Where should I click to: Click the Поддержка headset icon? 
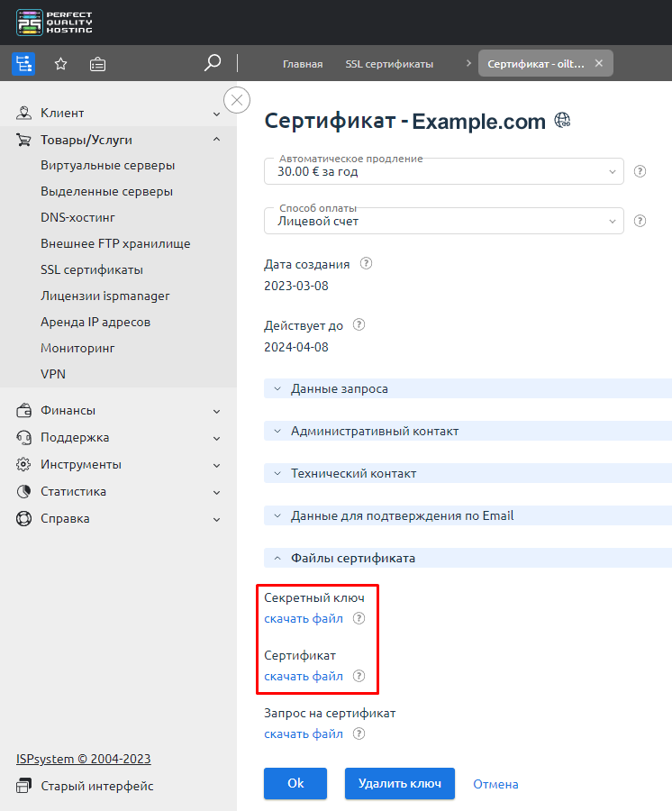[23, 438]
